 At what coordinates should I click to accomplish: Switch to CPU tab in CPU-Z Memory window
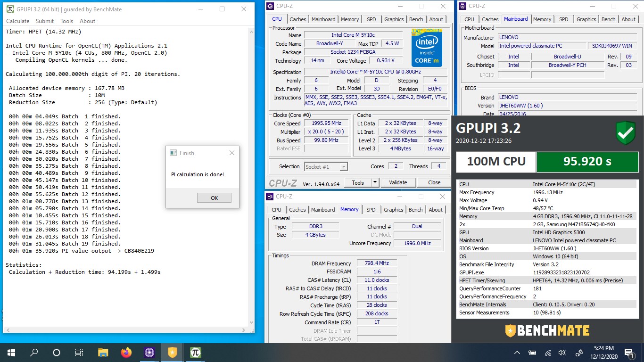click(x=276, y=210)
